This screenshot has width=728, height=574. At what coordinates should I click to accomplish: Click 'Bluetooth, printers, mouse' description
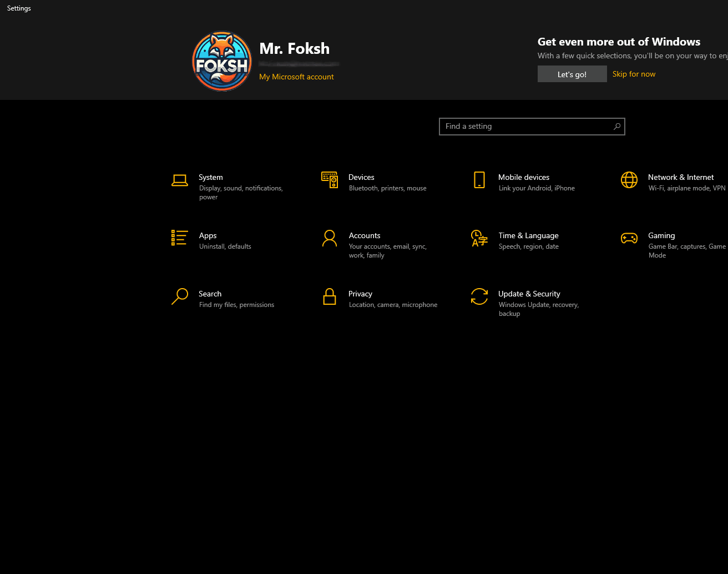pyautogui.click(x=388, y=188)
